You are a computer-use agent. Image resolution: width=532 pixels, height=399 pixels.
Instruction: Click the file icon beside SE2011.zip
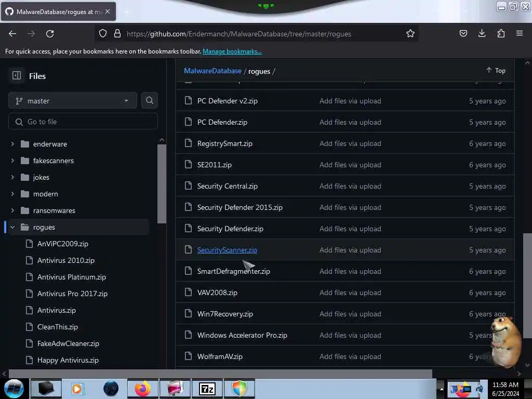(188, 165)
